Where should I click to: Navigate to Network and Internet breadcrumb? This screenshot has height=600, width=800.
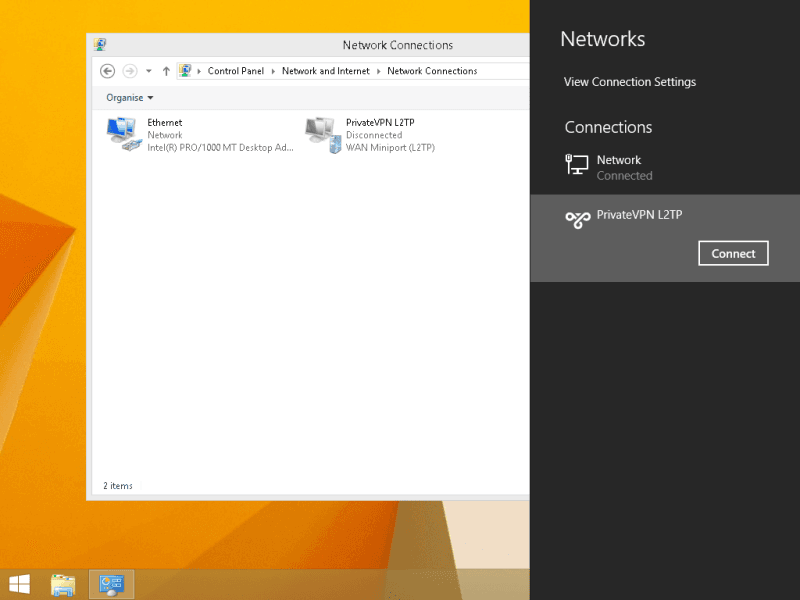point(325,71)
